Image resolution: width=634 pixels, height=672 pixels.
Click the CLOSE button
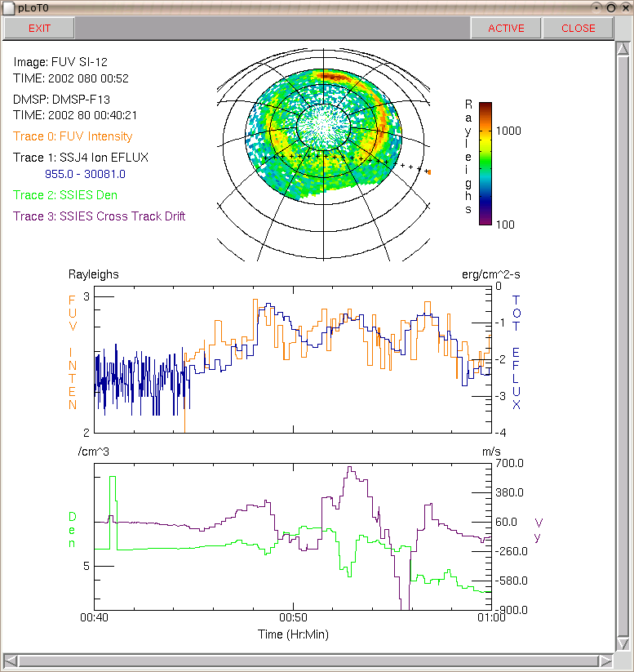(578, 29)
